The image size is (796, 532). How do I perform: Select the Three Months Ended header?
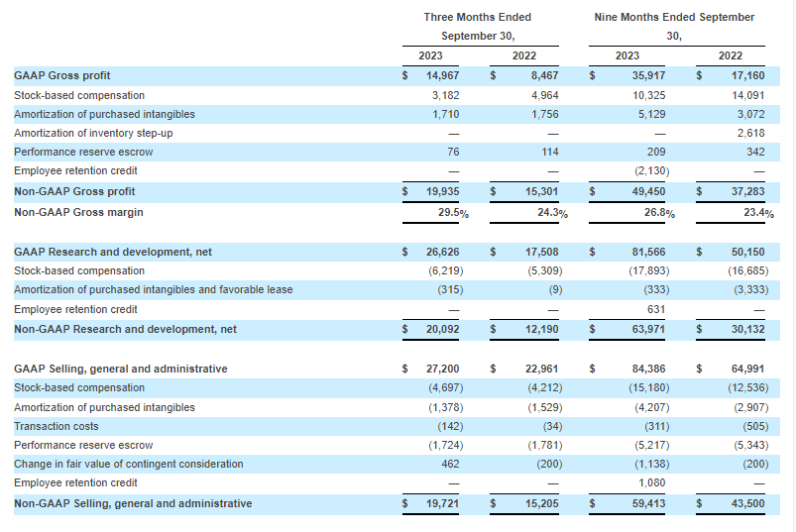(477, 17)
